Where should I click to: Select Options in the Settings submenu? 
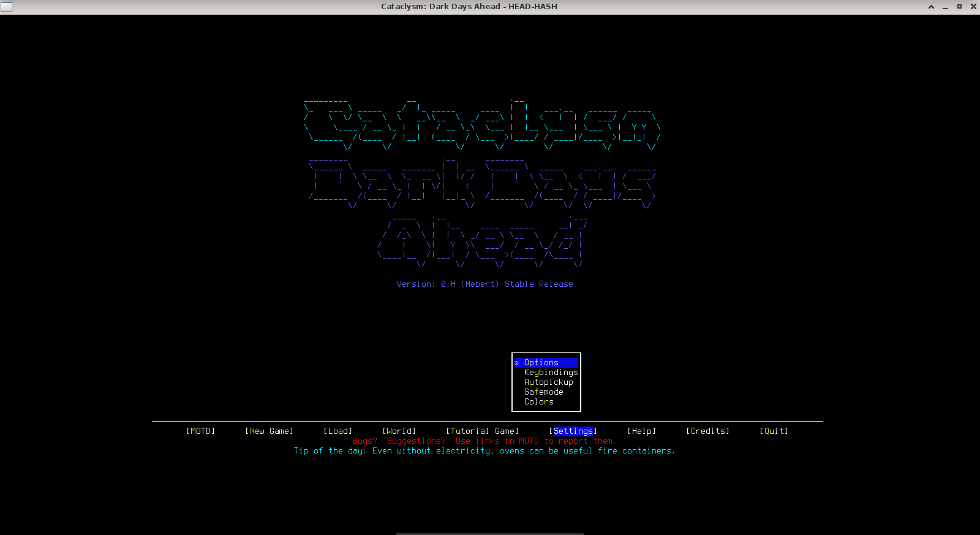click(541, 363)
